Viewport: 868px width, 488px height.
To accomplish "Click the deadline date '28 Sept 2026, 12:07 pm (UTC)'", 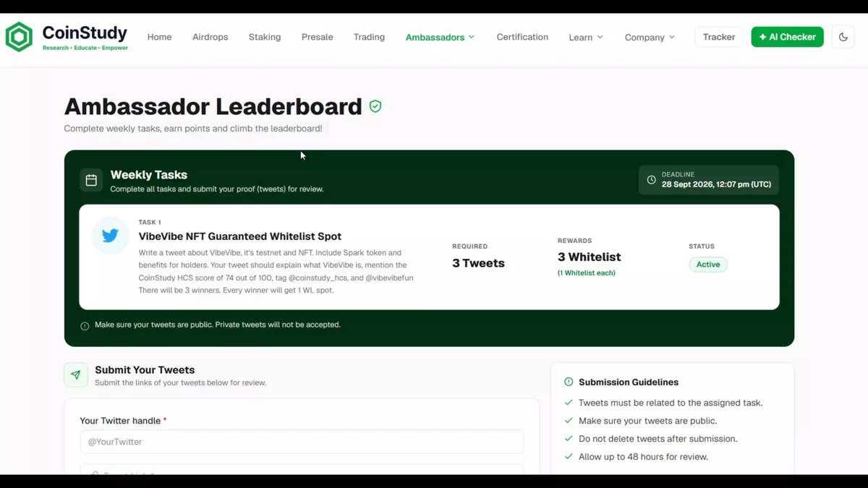I will point(716,184).
